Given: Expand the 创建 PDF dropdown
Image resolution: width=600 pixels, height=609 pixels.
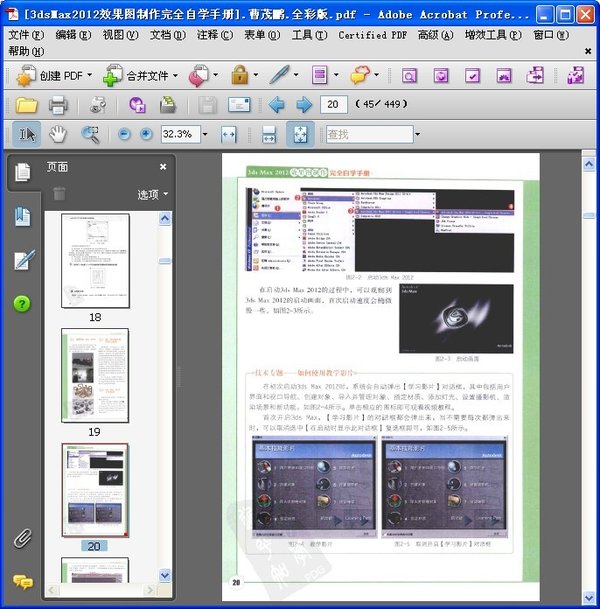Looking at the screenshot, I should pos(91,75).
